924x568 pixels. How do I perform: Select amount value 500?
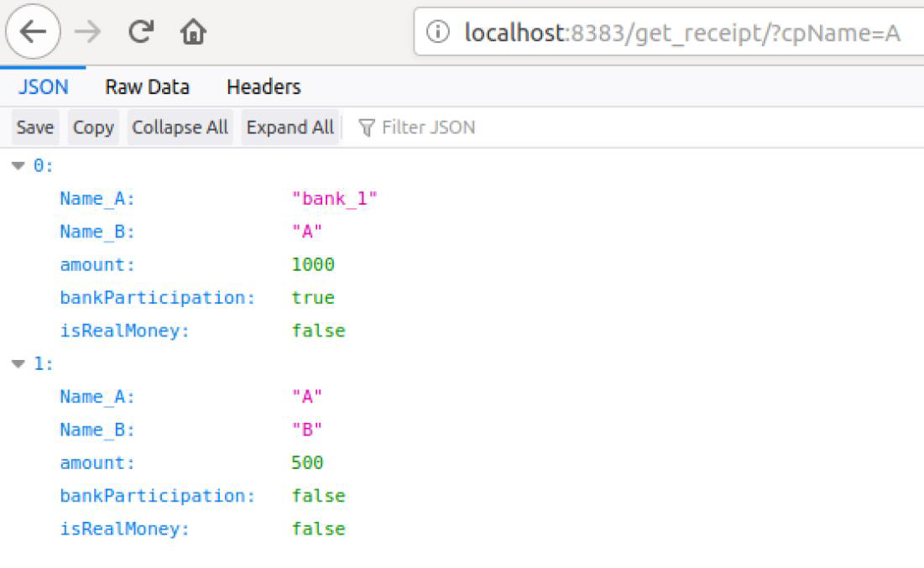click(x=307, y=462)
